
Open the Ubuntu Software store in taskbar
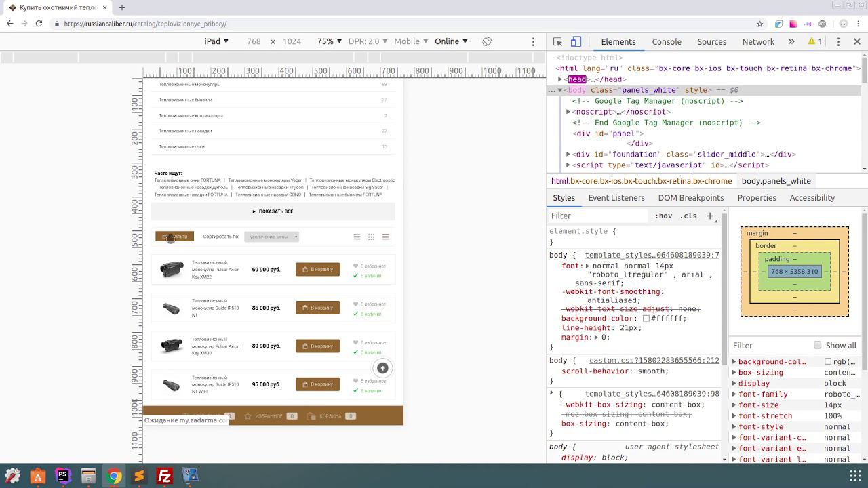click(37, 476)
